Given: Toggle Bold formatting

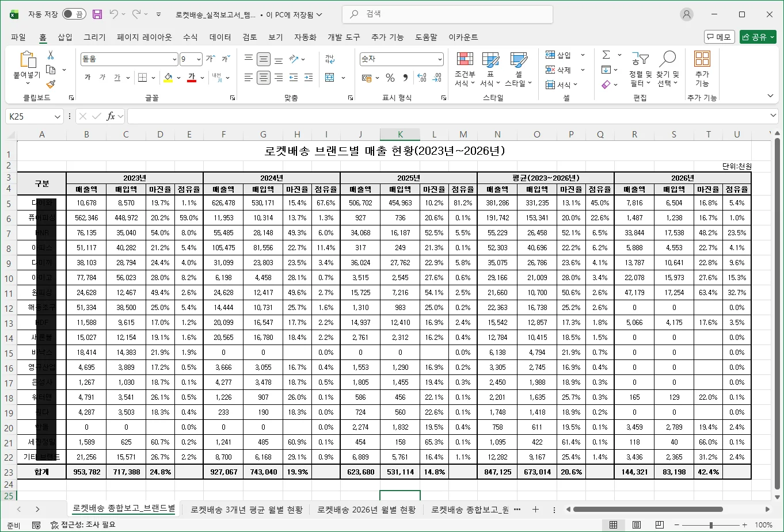Looking at the screenshot, I should (87, 77).
